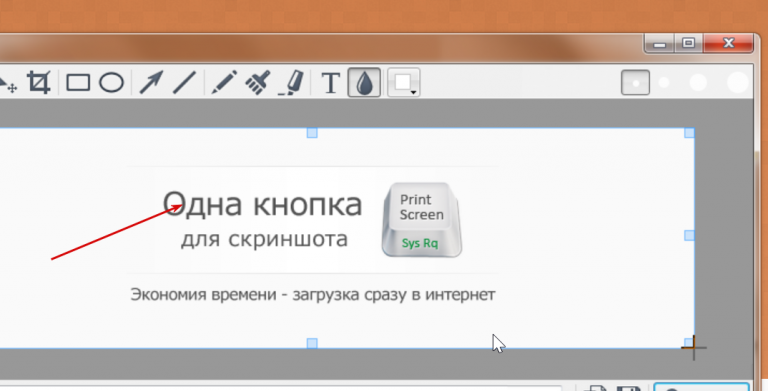Screen dimensions: 768x391
Task: Choose the straight Line tool
Action: pyautogui.click(x=184, y=82)
